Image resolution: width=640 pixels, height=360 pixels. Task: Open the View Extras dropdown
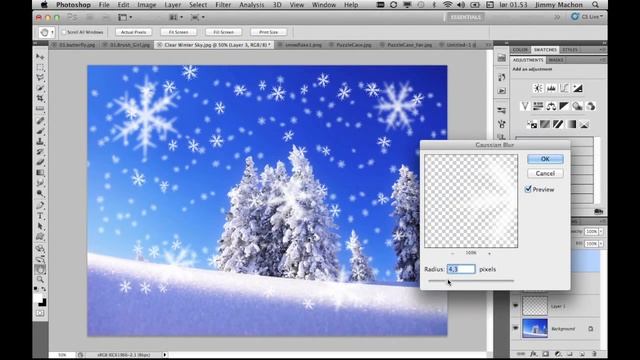coord(125,17)
